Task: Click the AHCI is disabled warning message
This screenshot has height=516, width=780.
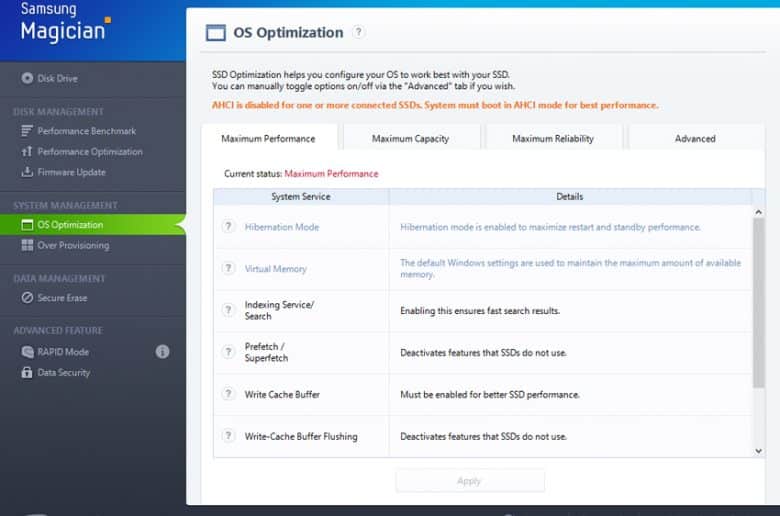Action: pyautogui.click(x=435, y=105)
